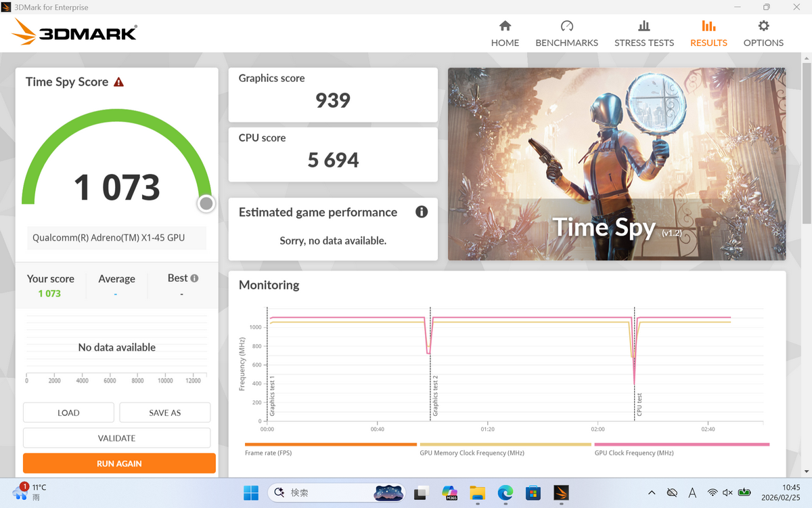Open Task View from the taskbar
This screenshot has width=812, height=508.
click(422, 492)
